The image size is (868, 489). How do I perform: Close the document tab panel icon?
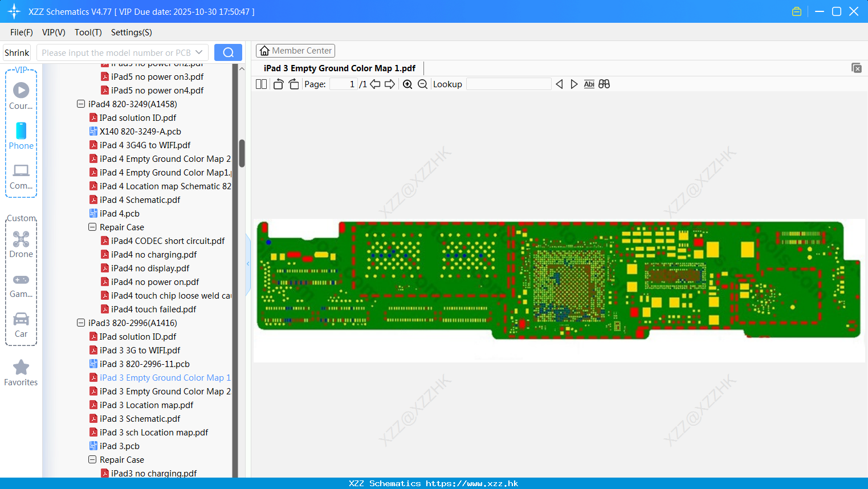tap(857, 68)
